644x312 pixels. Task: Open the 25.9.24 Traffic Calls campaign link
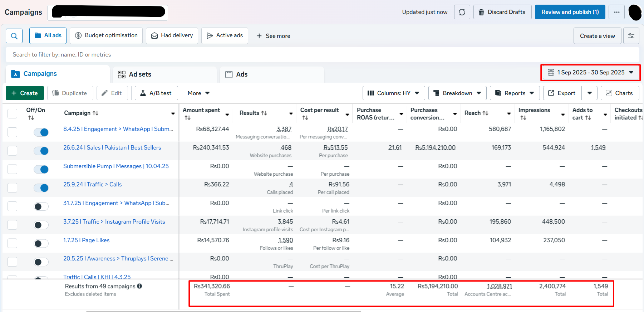93,185
